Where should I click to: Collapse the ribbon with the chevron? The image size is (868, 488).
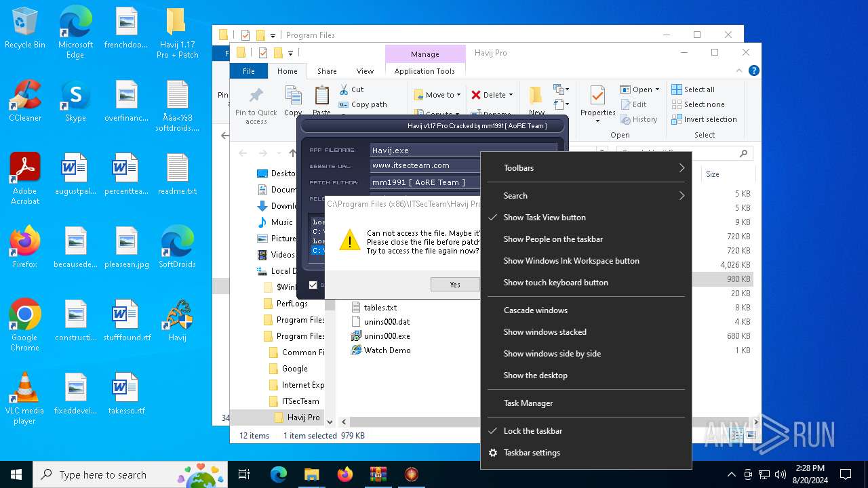tap(740, 70)
